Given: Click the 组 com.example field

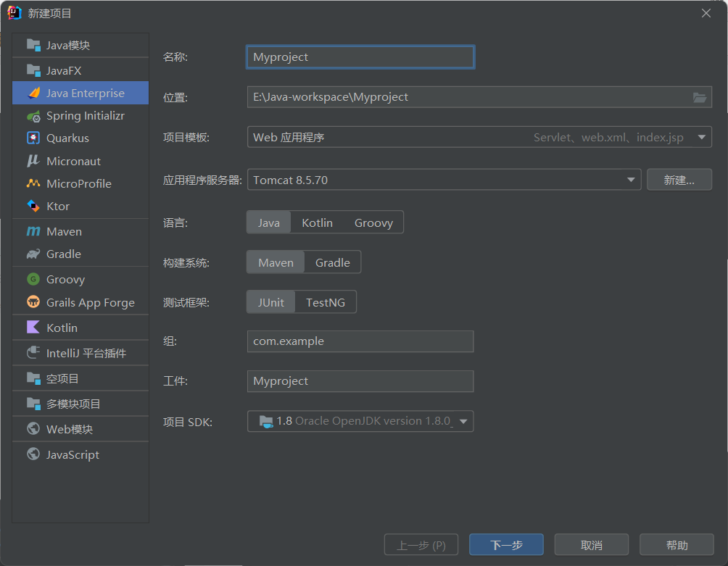Looking at the screenshot, I should click(x=360, y=341).
